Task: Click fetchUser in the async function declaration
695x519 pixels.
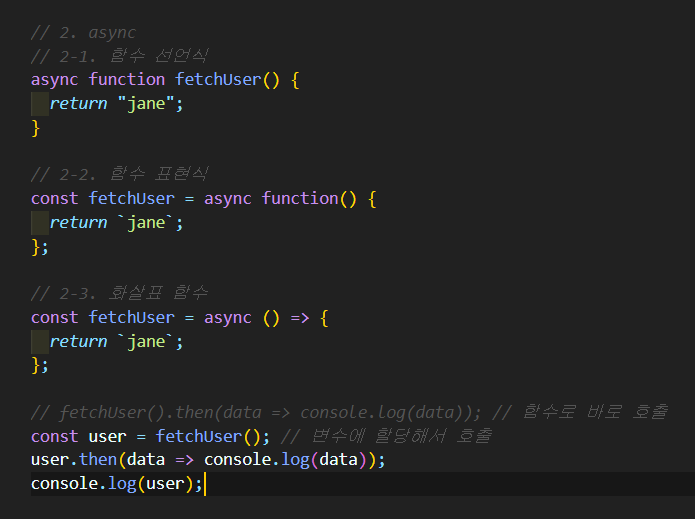Action: (217, 79)
